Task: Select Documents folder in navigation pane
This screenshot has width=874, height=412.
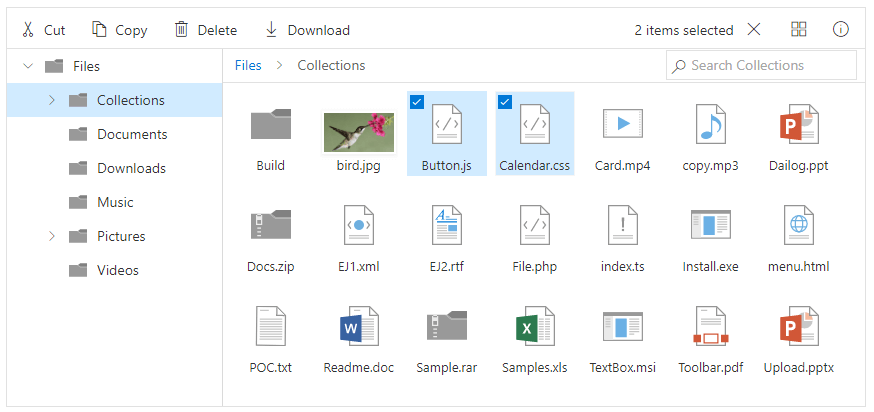Action: pos(131,134)
